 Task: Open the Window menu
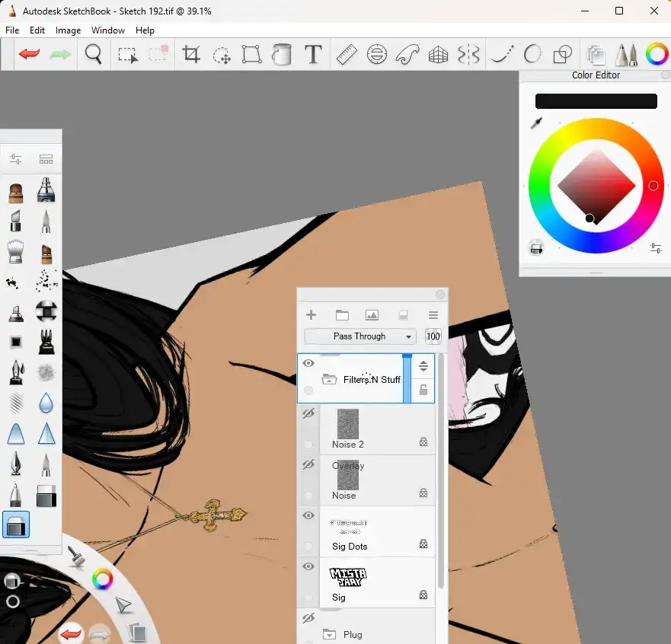point(108,30)
